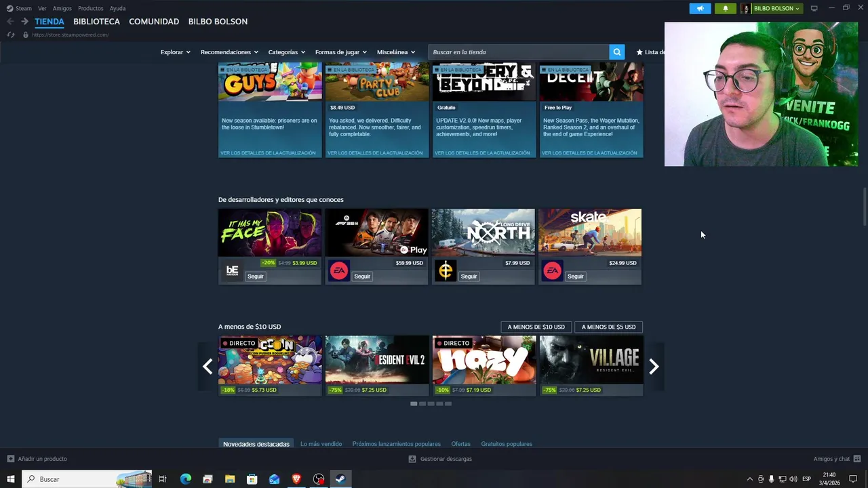Click the Buscar en la tienda field

tap(519, 52)
